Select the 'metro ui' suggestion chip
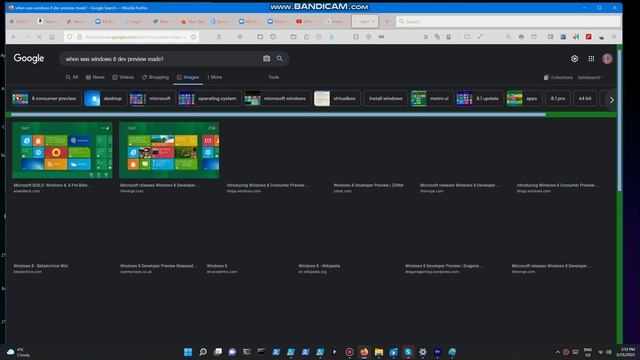This screenshot has height=360, width=640. pyautogui.click(x=431, y=99)
